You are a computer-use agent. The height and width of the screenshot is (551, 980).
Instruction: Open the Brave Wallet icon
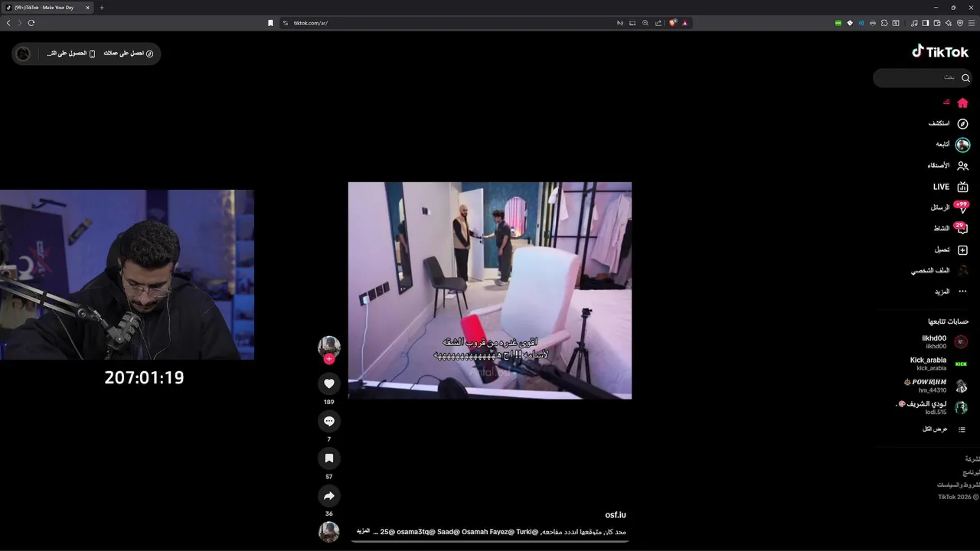coord(937,23)
